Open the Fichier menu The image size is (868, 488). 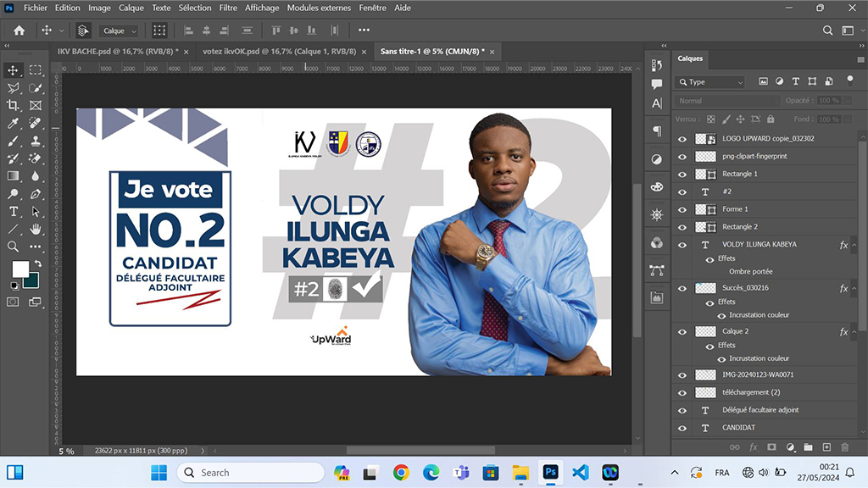point(36,8)
